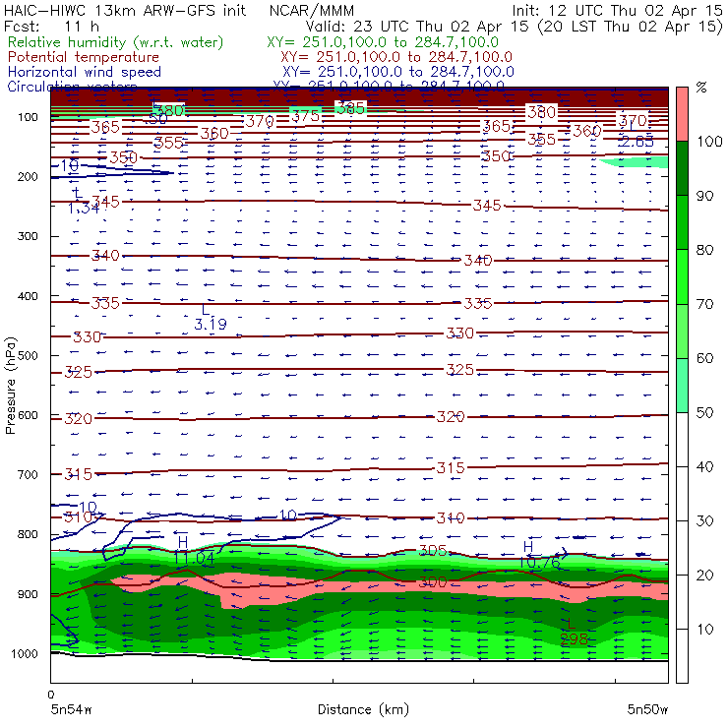Click the darkest green 90–100% colorbar segment

[682, 168]
